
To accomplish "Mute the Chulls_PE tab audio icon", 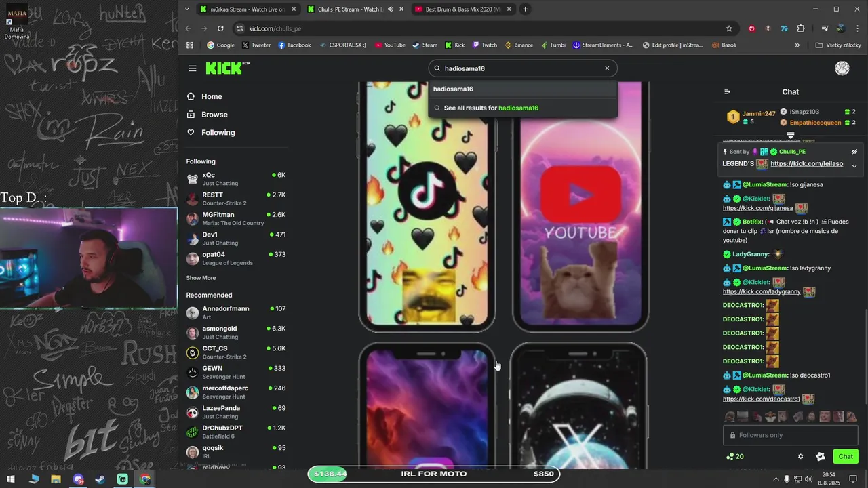I will [391, 9].
